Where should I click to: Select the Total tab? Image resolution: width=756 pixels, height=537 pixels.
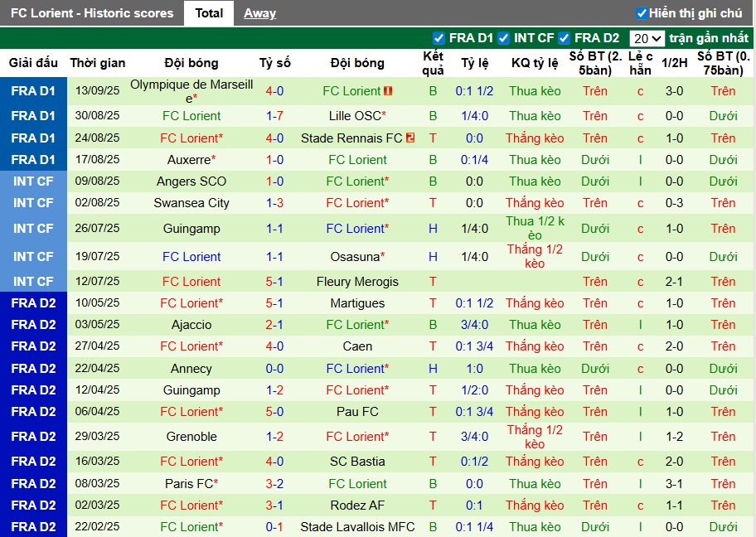(210, 12)
